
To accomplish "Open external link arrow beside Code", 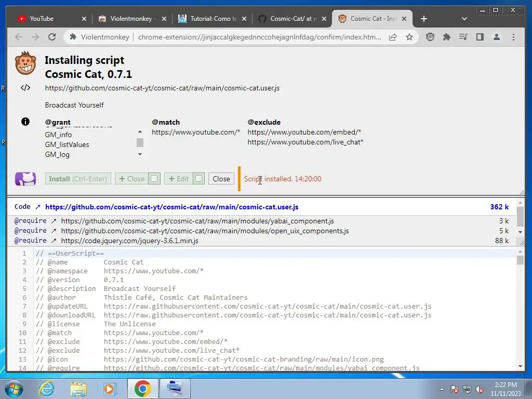I will tap(38, 207).
